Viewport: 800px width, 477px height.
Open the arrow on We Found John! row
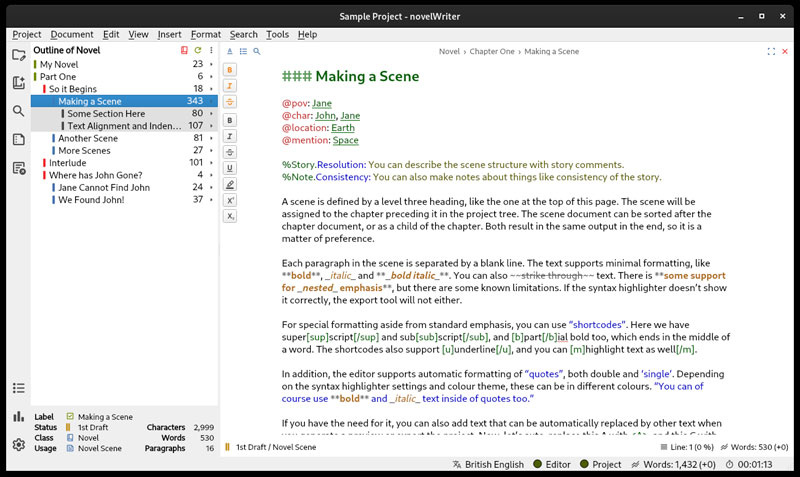click(211, 199)
